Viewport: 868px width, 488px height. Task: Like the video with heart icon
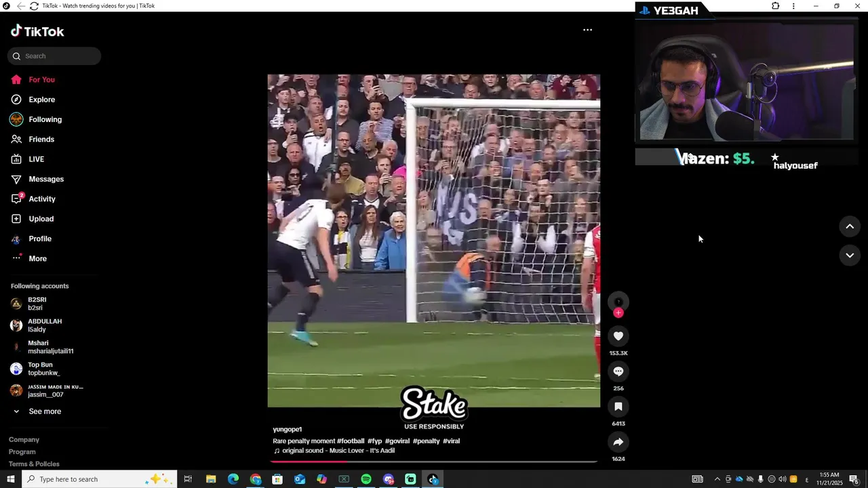[x=618, y=336]
